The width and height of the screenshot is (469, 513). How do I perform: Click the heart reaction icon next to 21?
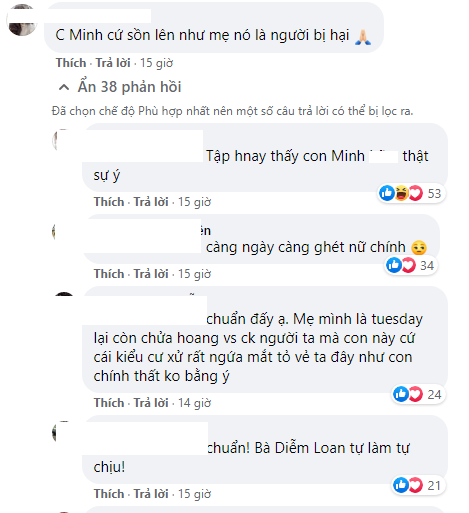tap(415, 485)
